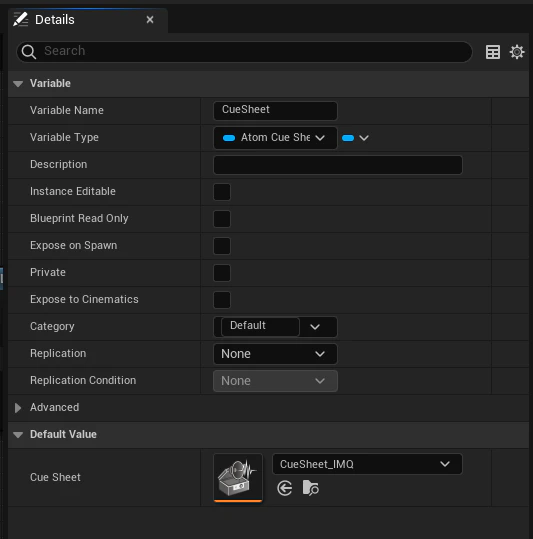533x539 pixels.
Task: Edit the Category text field Default
Action: [260, 327]
